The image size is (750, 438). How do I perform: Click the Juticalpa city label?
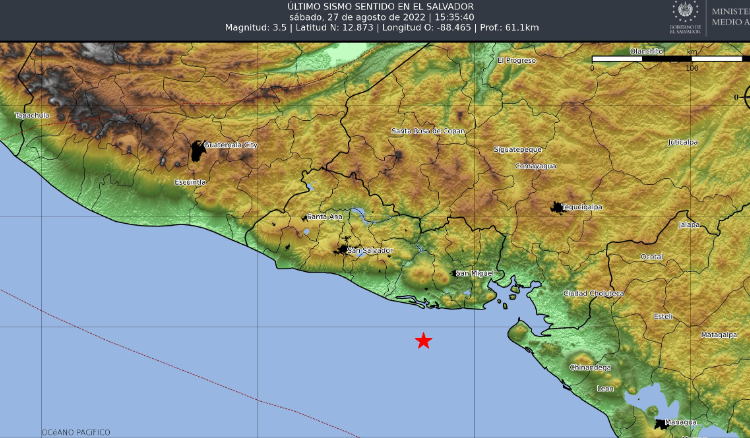[683, 143]
